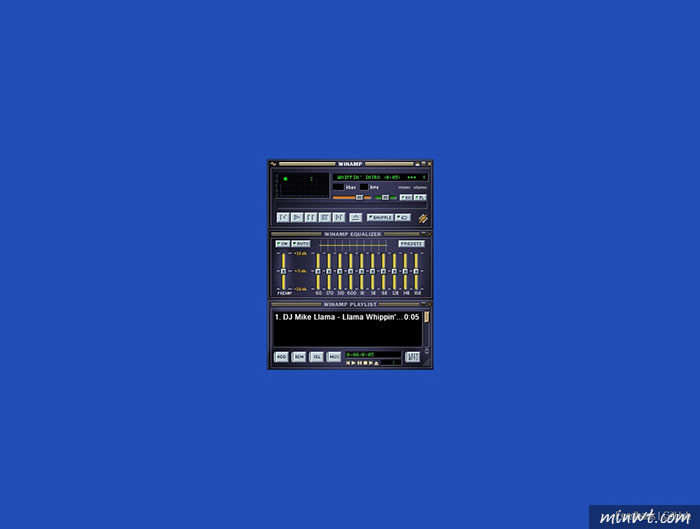
Task: Close the Winamp main window
Action: click(x=430, y=164)
